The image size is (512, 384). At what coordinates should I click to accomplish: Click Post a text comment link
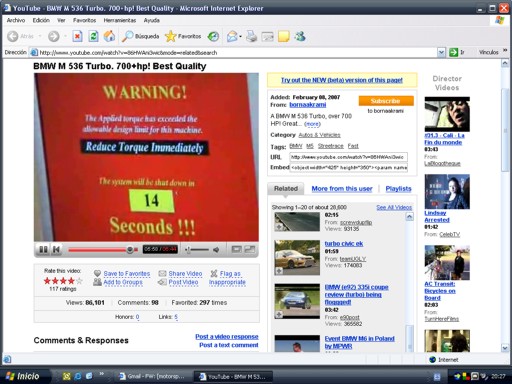229,345
